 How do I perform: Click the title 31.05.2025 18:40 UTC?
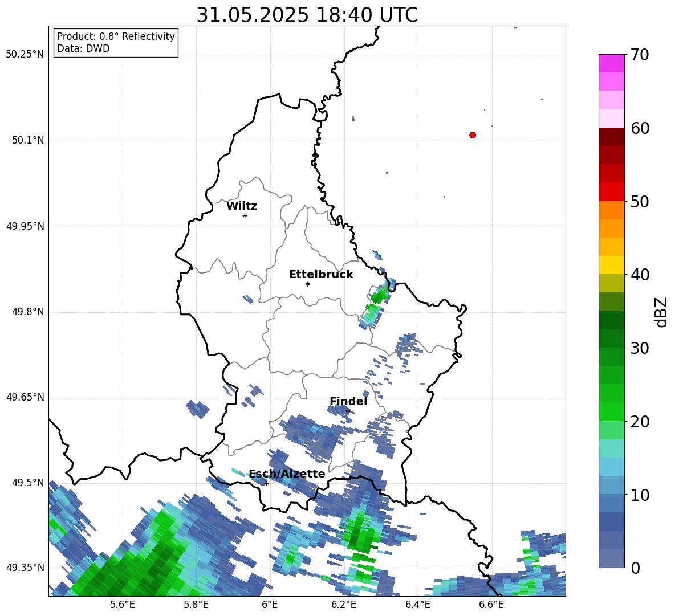click(307, 15)
